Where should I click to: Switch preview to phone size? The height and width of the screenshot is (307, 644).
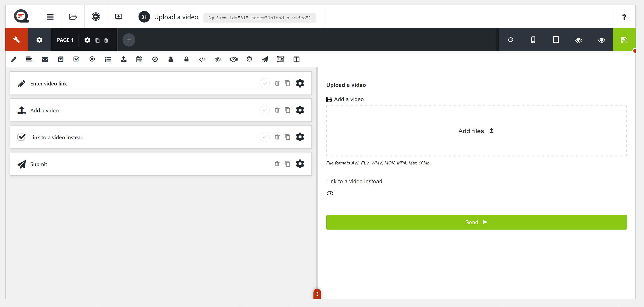[533, 40]
